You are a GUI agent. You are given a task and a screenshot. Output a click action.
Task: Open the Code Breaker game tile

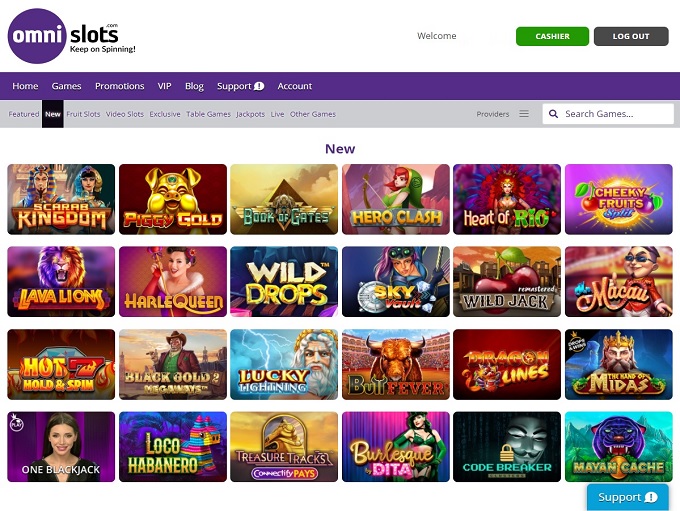507,447
